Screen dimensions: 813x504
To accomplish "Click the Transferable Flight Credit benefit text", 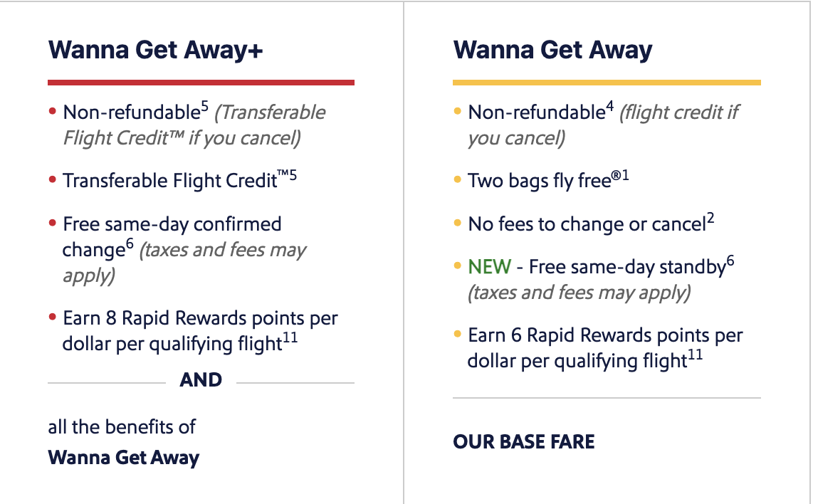I will pos(169,182).
